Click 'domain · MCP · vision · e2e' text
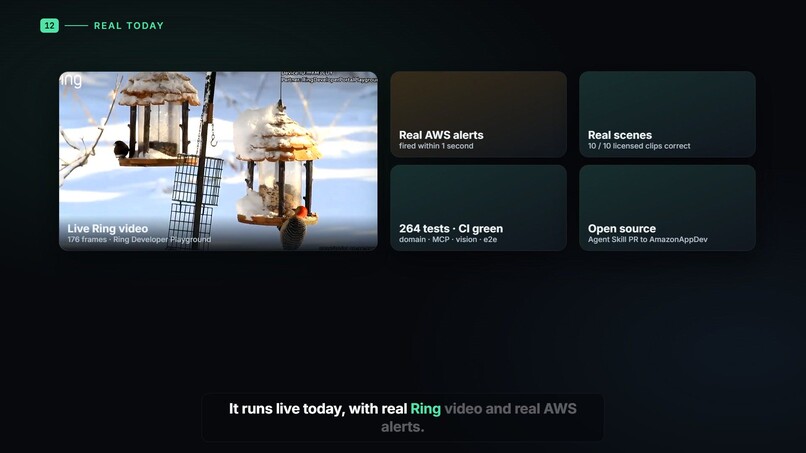 click(448, 240)
